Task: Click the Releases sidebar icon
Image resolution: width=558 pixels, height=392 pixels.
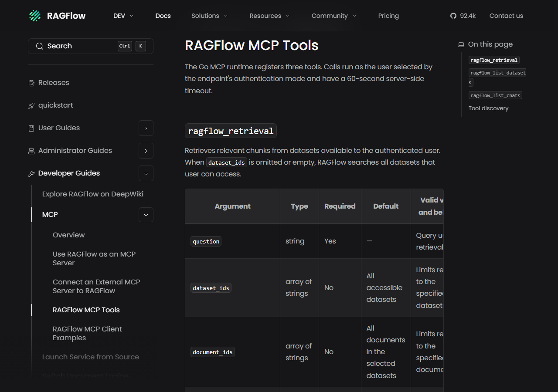Action: (x=31, y=83)
